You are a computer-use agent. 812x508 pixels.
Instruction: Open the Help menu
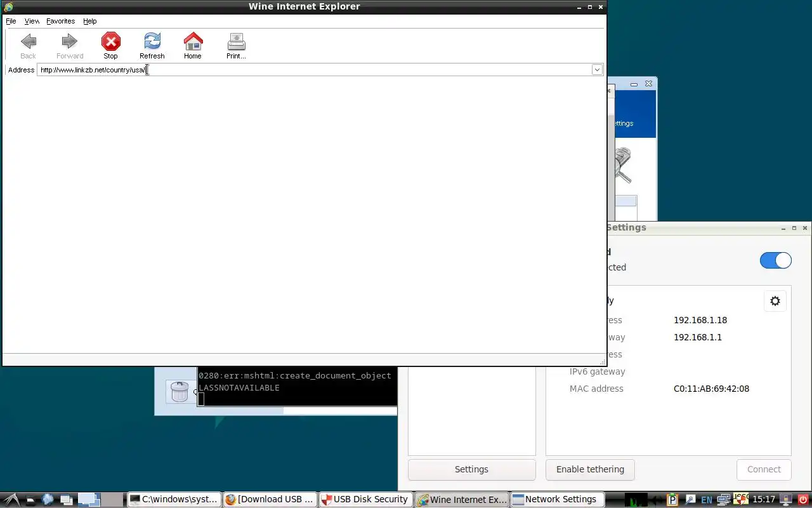[89, 21]
